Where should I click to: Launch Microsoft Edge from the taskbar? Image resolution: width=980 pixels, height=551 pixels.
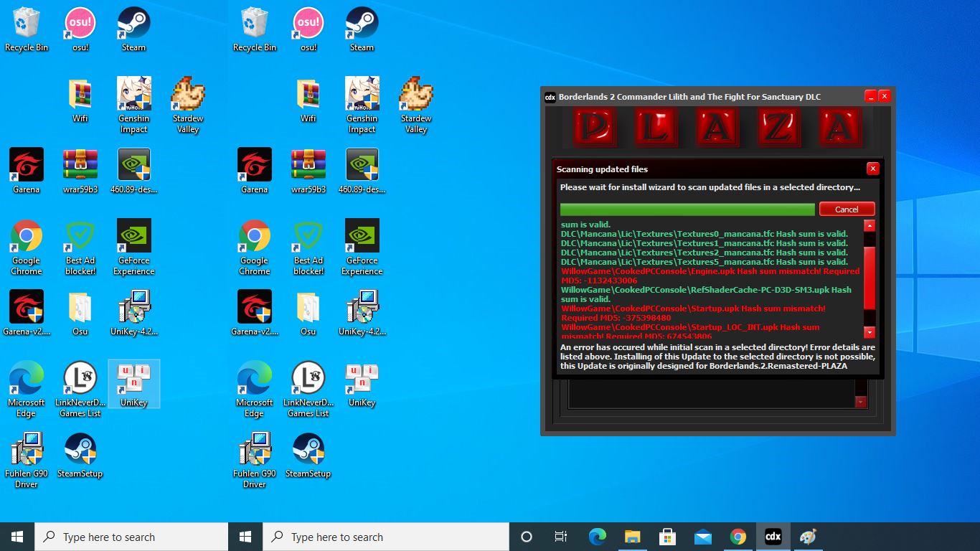[x=597, y=537]
